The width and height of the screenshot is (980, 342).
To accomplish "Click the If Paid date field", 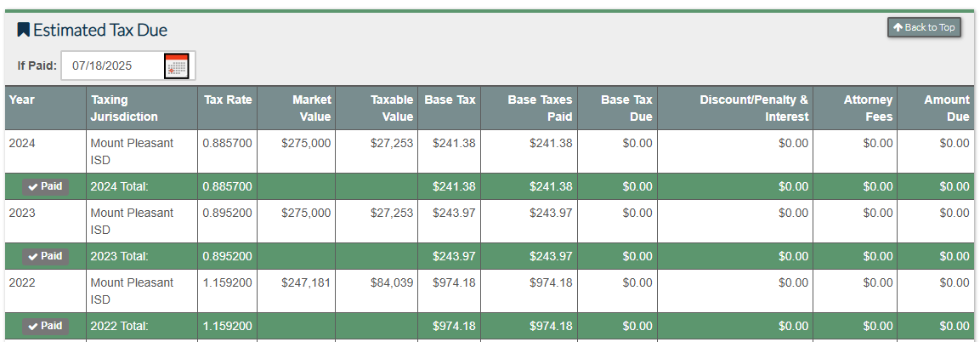I will (x=112, y=66).
